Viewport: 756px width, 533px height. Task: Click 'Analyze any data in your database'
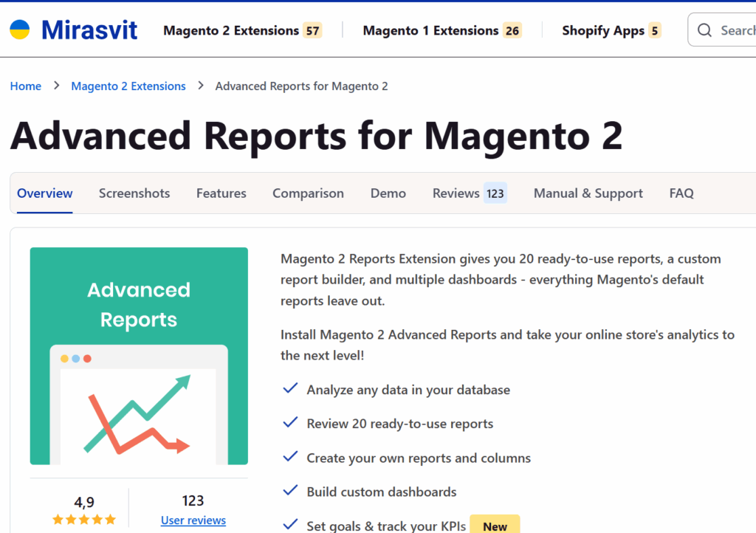coord(408,389)
